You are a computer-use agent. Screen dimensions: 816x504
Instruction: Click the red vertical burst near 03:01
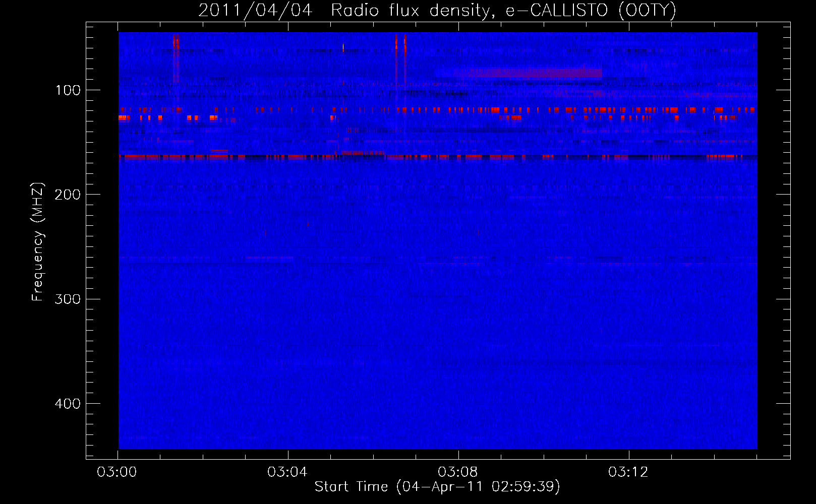click(x=176, y=58)
